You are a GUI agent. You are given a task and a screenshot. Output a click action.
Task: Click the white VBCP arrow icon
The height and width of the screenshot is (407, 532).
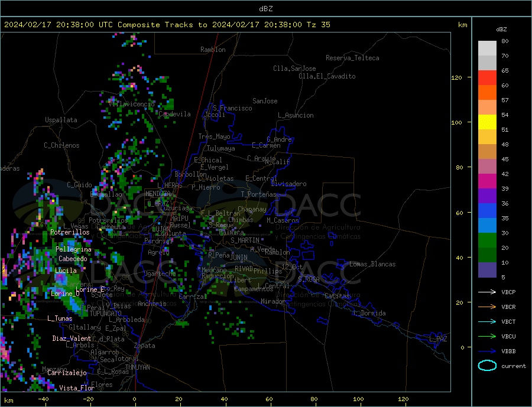[x=487, y=292]
